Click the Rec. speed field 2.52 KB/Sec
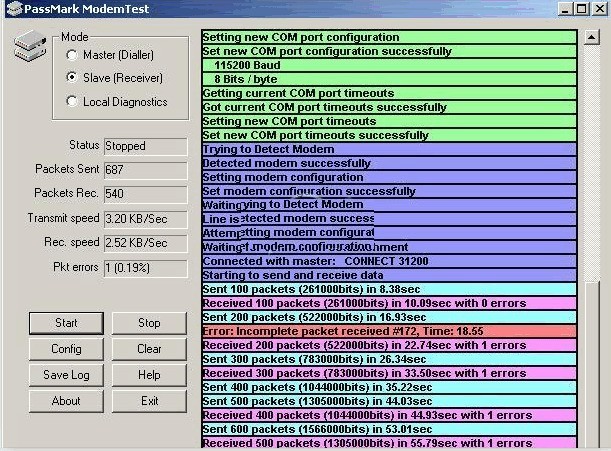The height and width of the screenshot is (451, 611). click(146, 243)
